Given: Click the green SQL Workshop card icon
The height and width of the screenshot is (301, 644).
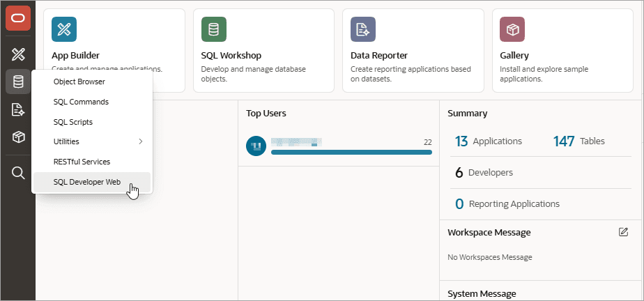Looking at the screenshot, I should [213, 29].
